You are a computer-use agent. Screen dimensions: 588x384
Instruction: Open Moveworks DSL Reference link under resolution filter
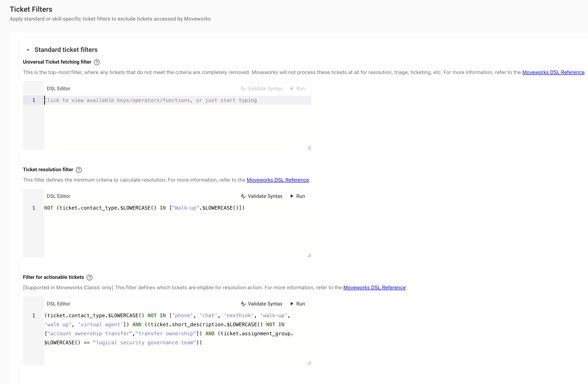(278, 180)
